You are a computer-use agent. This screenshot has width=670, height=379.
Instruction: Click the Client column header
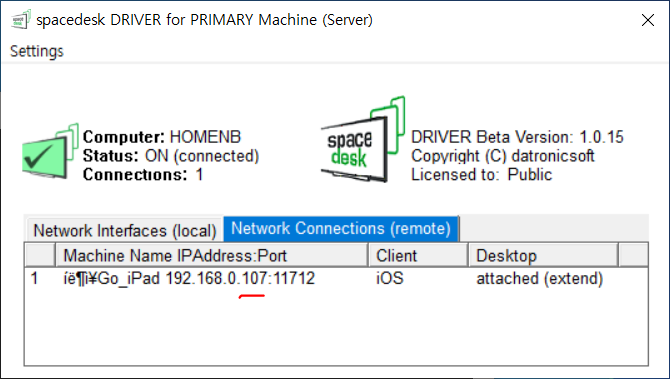click(x=418, y=256)
